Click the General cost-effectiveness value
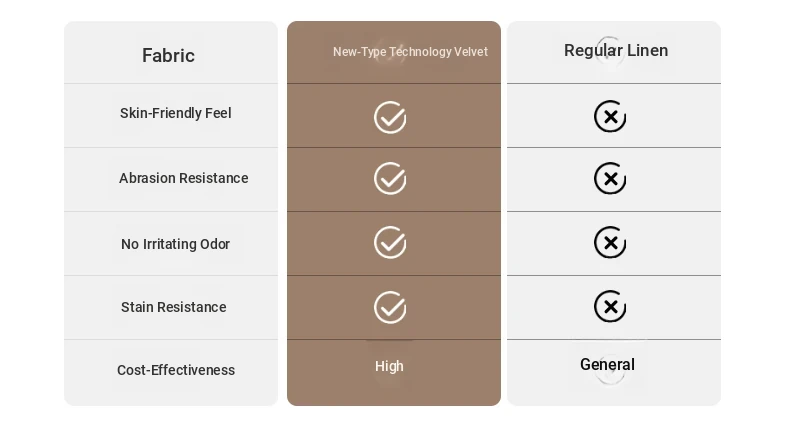The width and height of the screenshot is (790, 448). (x=607, y=364)
